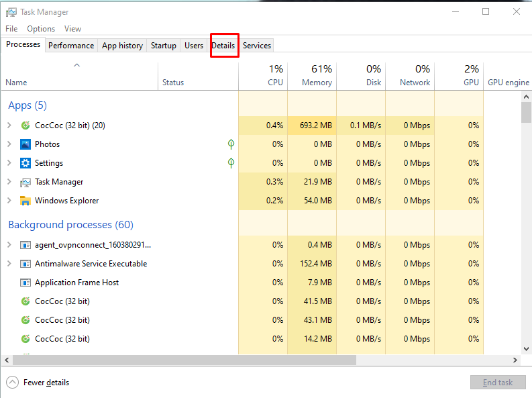The height and width of the screenshot is (398, 532).
Task: Click the 7.9 MB memory value
Action: (319, 283)
